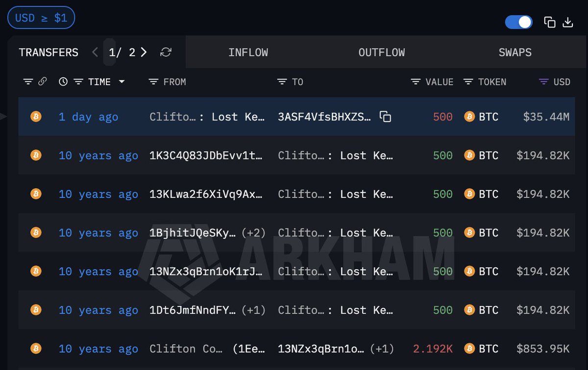This screenshot has height=370, width=588.
Task: Copy the 3ASF4VfsBHXZS address
Action: click(x=386, y=116)
